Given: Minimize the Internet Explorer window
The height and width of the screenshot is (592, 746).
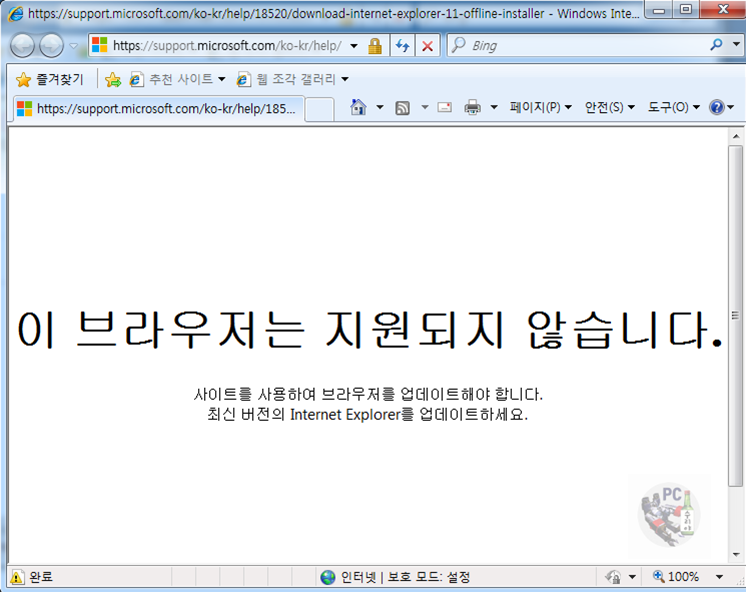Looking at the screenshot, I should point(659,10).
